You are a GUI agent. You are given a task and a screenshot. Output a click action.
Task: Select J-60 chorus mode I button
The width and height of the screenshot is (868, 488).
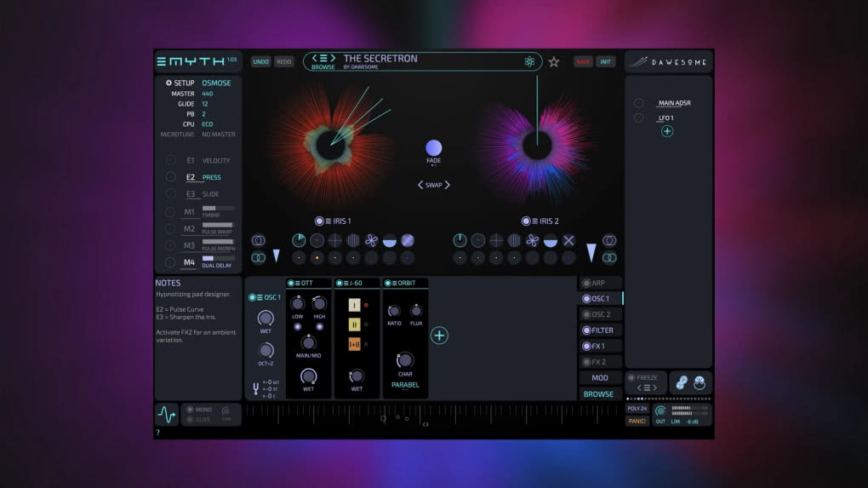click(x=354, y=305)
